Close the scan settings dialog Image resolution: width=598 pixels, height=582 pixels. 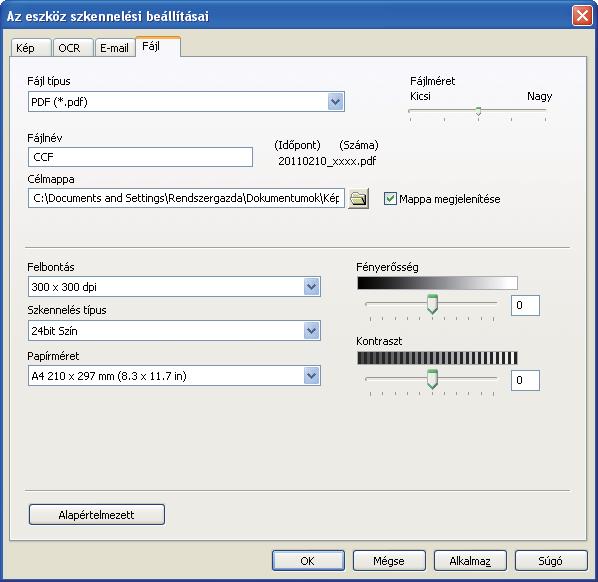[x=582, y=16]
